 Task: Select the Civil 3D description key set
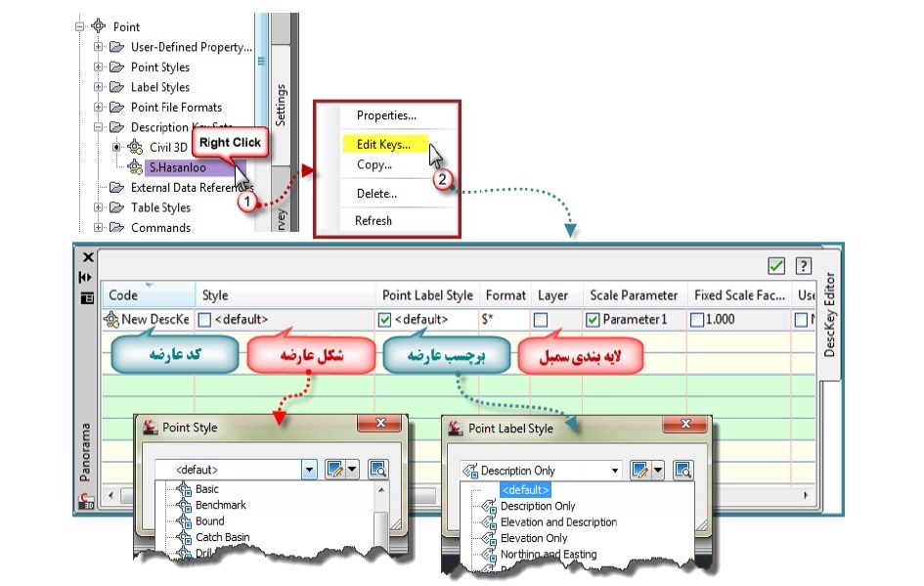click(x=168, y=147)
